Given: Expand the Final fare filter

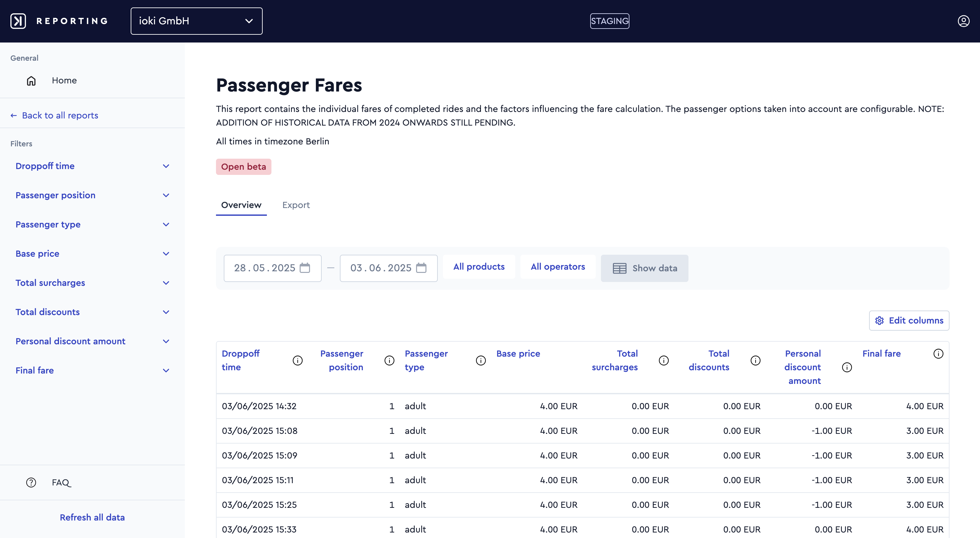Looking at the screenshot, I should [x=92, y=371].
